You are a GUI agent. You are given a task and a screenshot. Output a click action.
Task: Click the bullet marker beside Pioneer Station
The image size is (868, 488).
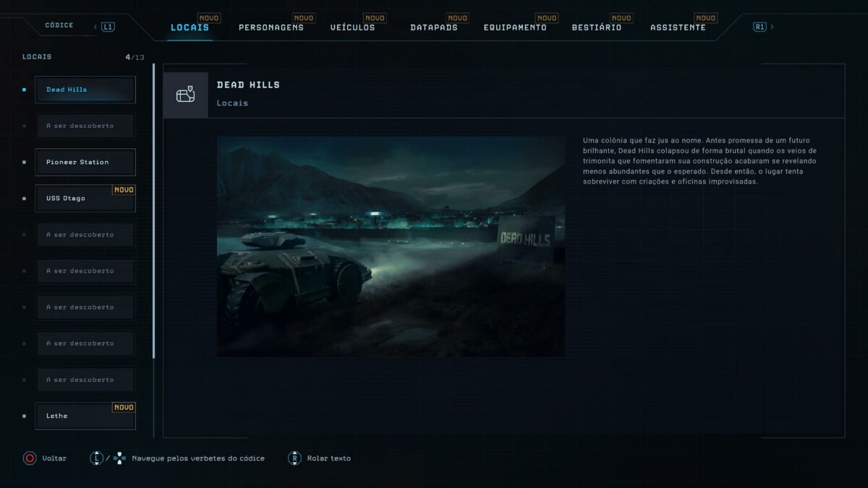point(25,162)
